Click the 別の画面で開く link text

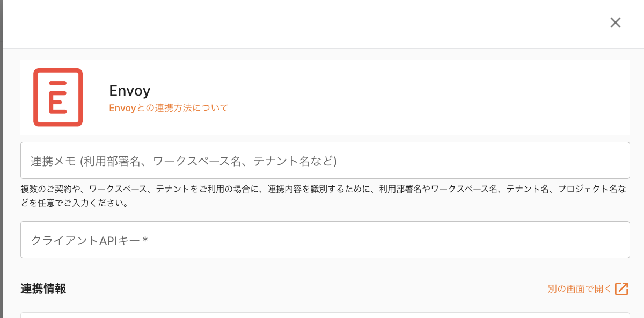[580, 288]
